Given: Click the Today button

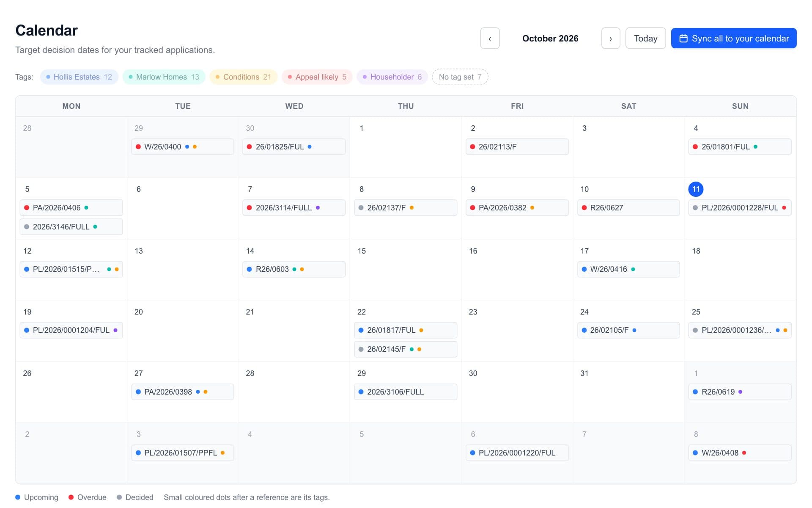Looking at the screenshot, I should pyautogui.click(x=645, y=38).
